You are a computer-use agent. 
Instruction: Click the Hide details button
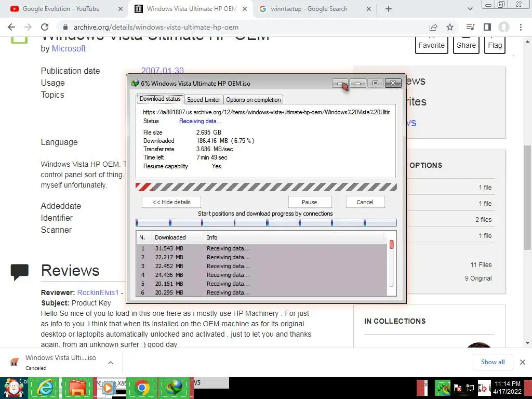(171, 202)
